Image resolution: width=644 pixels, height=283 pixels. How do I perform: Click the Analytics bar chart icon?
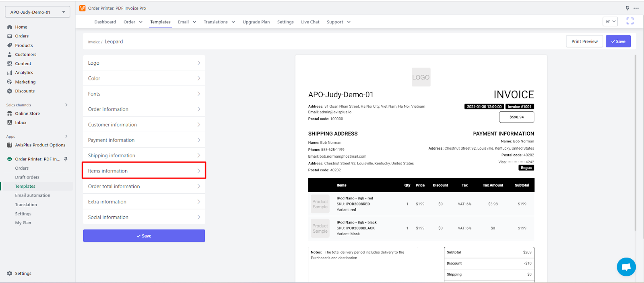(x=10, y=73)
